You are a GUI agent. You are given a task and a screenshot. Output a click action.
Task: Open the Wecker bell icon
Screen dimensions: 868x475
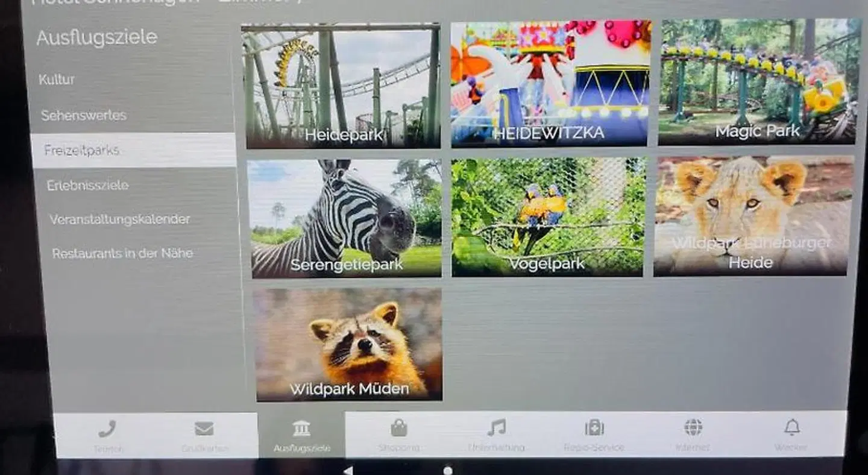click(x=791, y=427)
